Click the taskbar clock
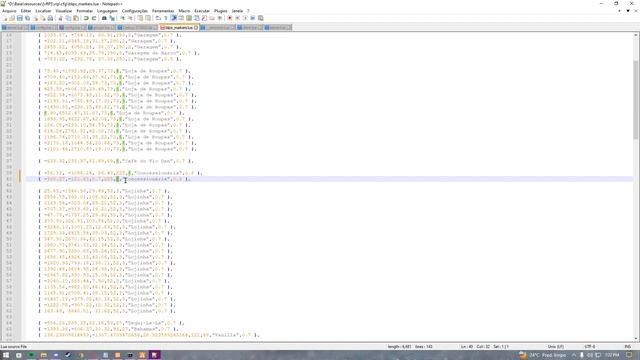This screenshot has height=360, width=640. click(611, 355)
